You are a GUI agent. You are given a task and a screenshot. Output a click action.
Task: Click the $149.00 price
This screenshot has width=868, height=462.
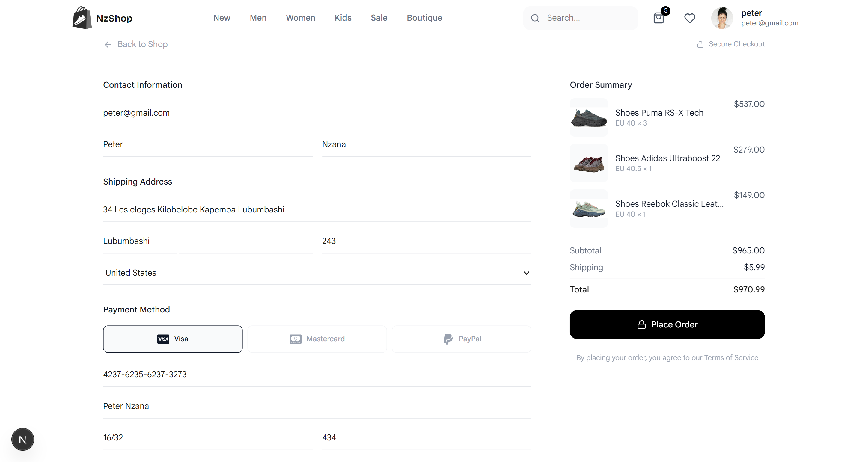coord(749,195)
